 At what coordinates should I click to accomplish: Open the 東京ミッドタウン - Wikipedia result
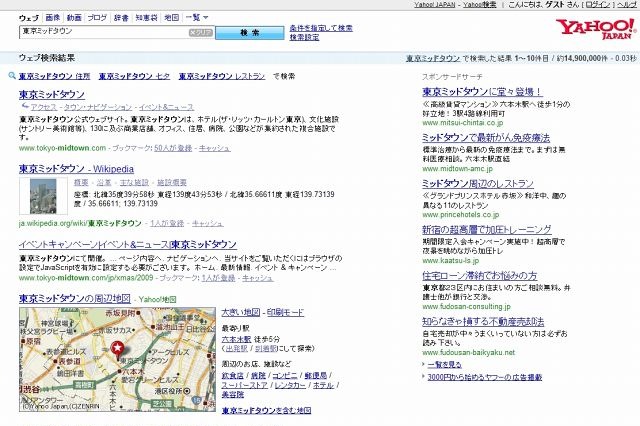(x=76, y=169)
